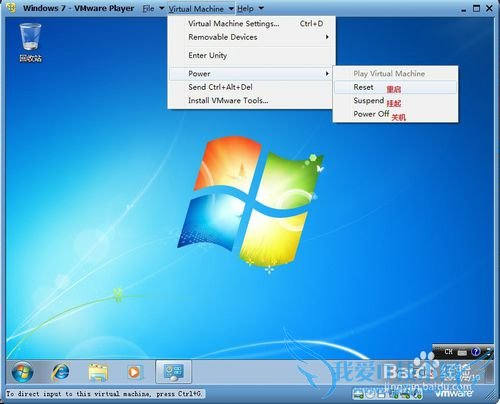This screenshot has width=500, height=404.
Task: Click the CD/DVD device status icon
Action: click(x=370, y=394)
